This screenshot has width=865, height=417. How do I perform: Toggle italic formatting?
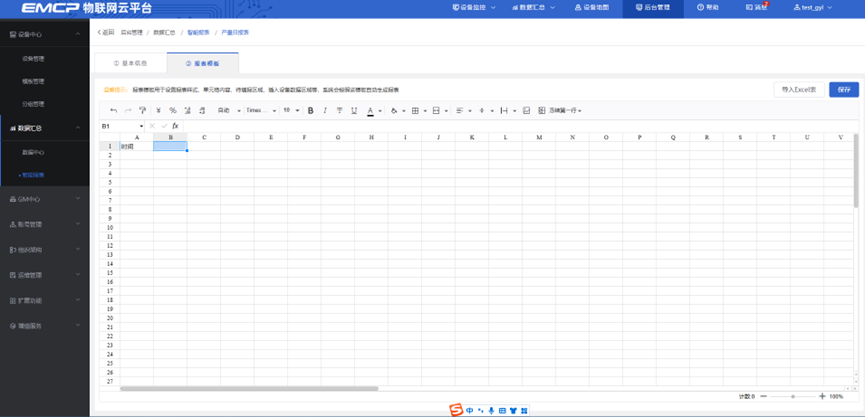coord(325,110)
